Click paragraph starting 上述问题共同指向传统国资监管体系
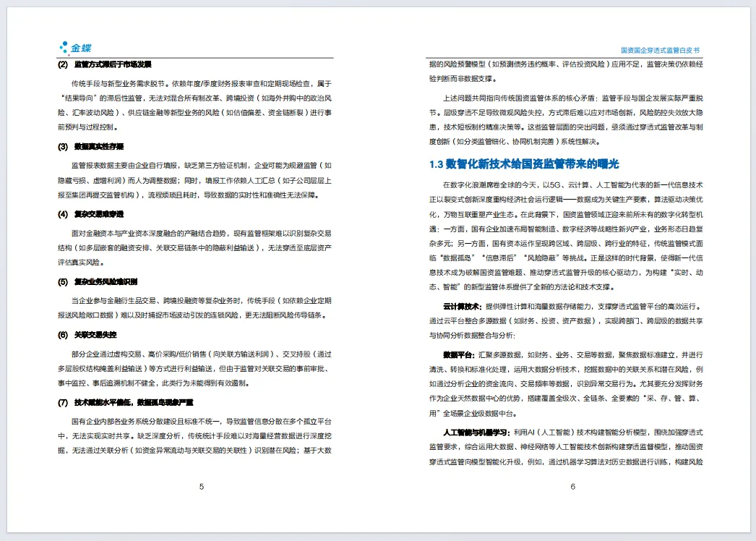 (x=566, y=119)
